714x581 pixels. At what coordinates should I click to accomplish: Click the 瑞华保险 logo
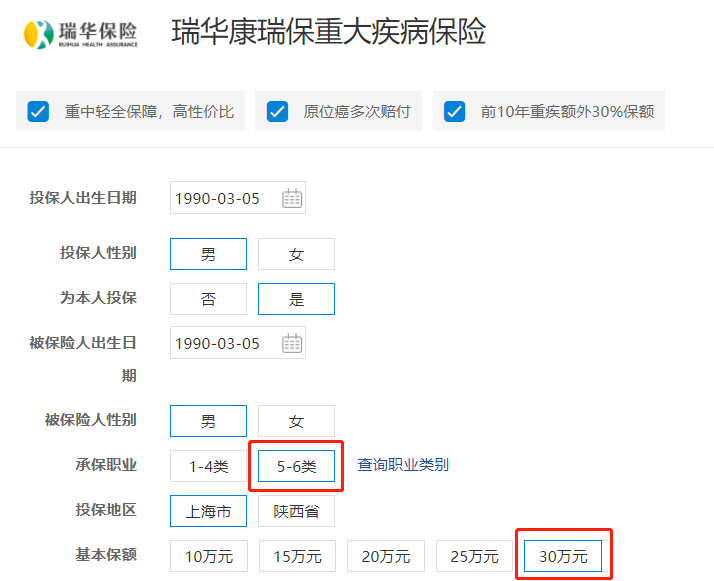point(81,34)
